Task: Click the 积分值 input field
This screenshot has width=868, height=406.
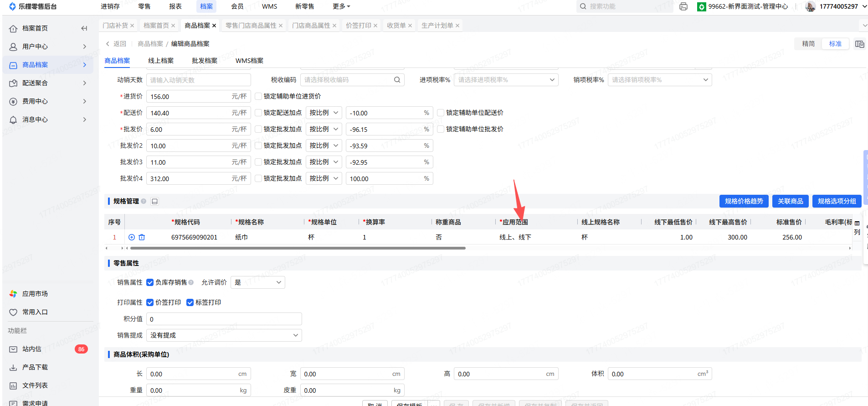Action: 224,319
